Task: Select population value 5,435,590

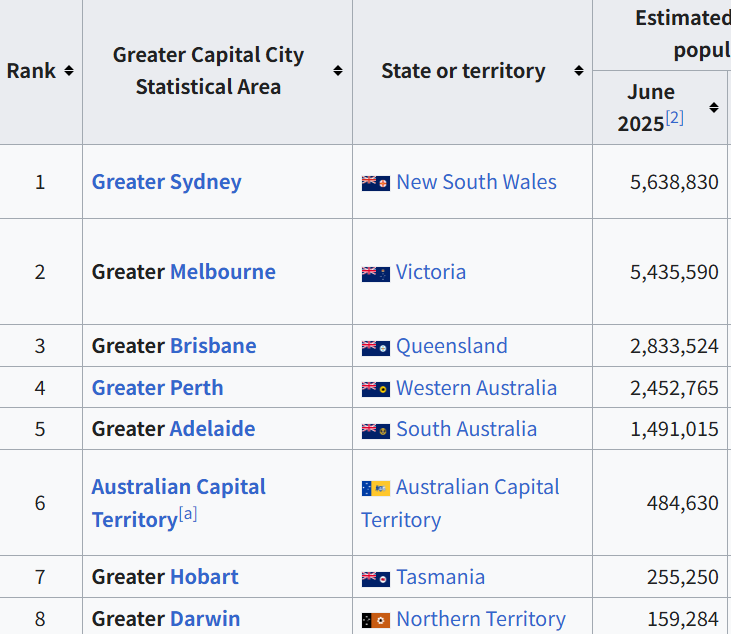Action: click(674, 272)
